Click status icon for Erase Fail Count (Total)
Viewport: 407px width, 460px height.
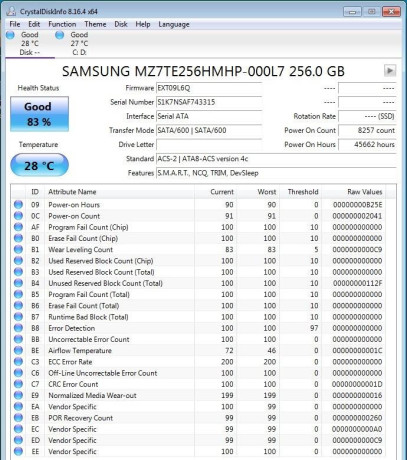[18, 306]
